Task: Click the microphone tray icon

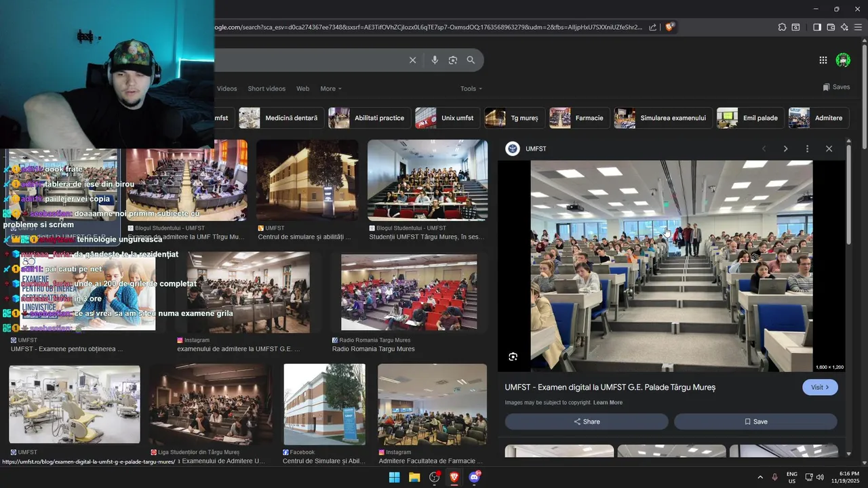Action: point(774,477)
